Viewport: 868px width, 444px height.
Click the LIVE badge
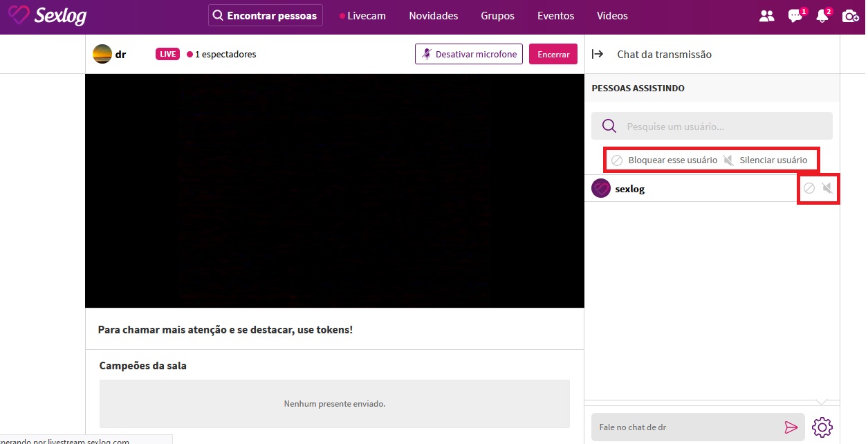[168, 54]
